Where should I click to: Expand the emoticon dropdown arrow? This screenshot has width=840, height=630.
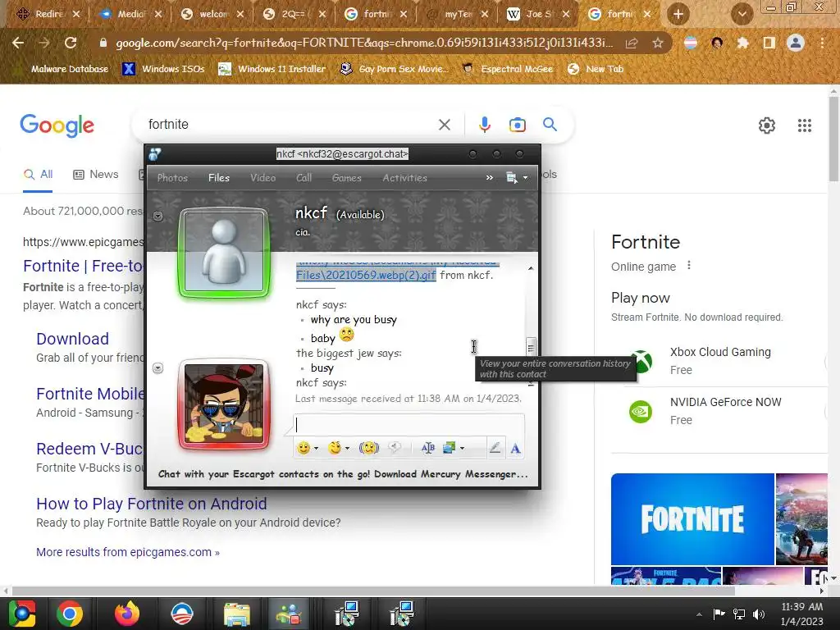pyautogui.click(x=316, y=448)
